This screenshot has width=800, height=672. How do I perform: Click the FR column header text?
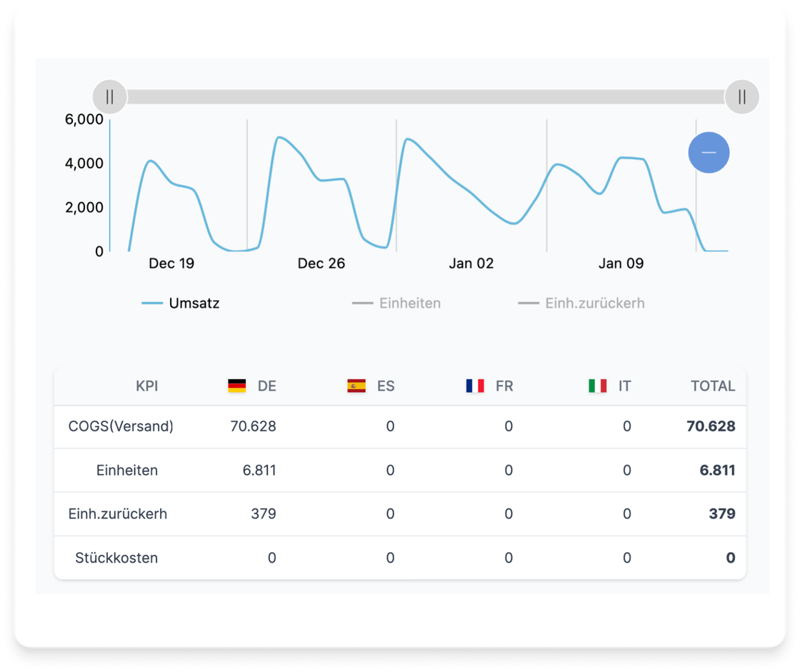click(x=504, y=386)
